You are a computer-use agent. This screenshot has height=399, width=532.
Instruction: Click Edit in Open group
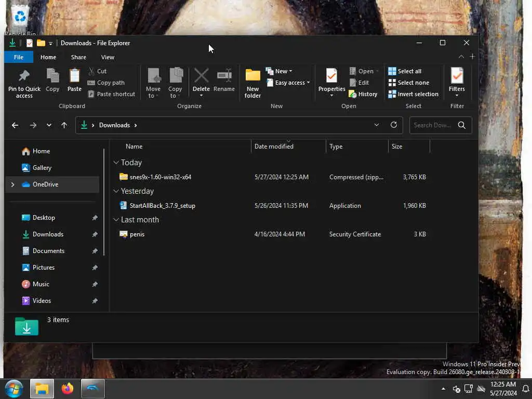tap(359, 83)
